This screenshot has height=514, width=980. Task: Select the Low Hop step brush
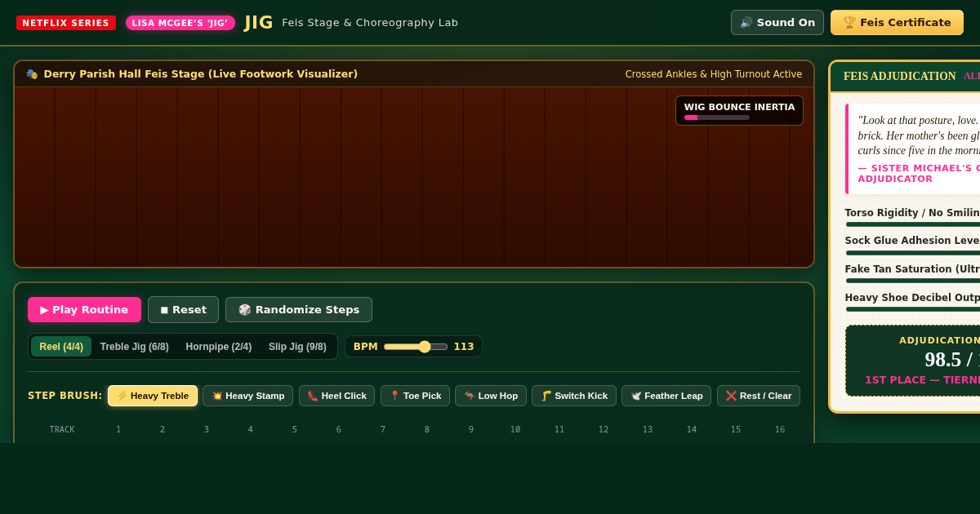coord(491,396)
